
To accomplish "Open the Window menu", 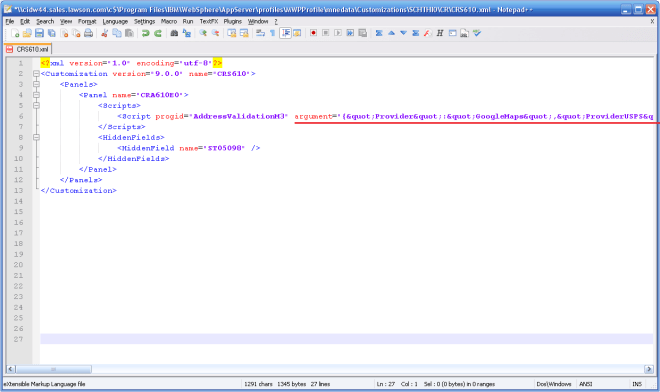I will [258, 21].
